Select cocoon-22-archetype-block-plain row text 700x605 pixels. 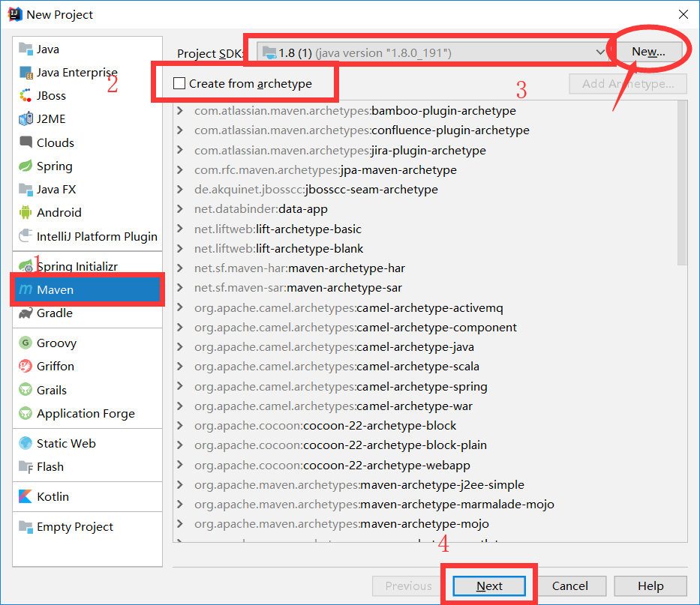341,445
